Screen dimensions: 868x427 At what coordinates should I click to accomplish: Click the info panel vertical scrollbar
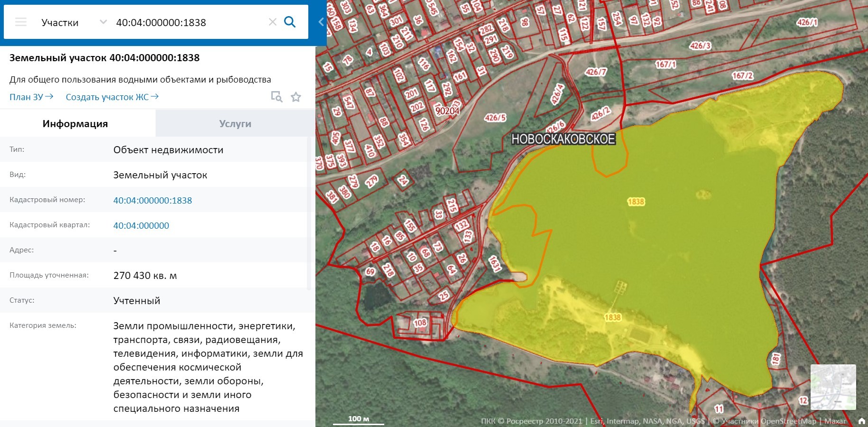309,213
